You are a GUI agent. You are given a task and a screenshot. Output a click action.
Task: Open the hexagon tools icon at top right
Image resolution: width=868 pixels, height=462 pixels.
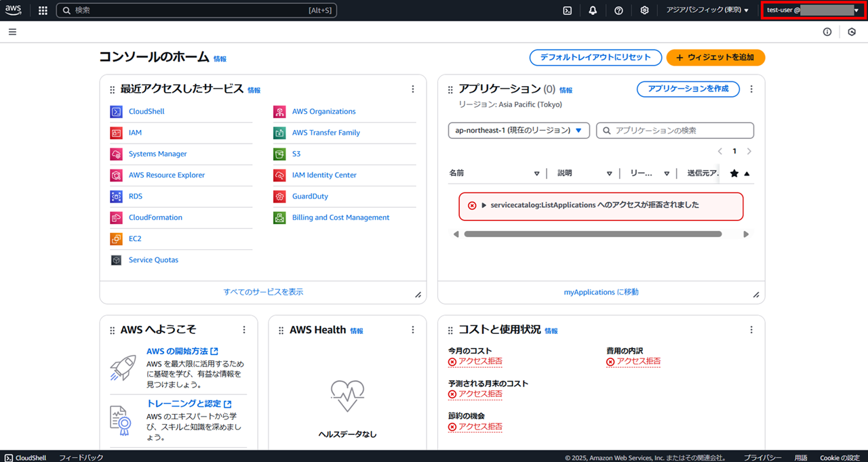tap(852, 32)
